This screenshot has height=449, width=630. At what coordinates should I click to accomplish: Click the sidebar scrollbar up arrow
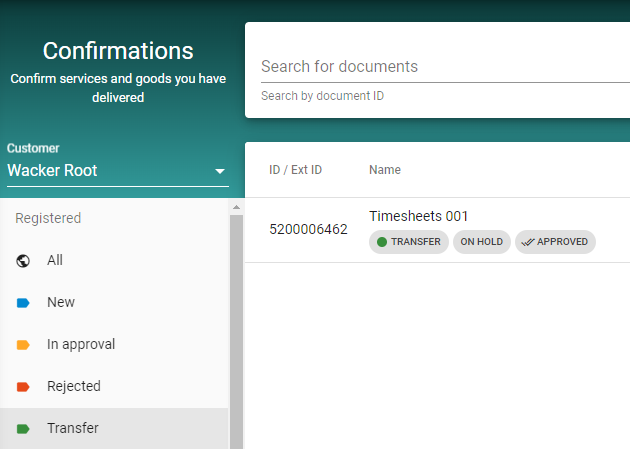237,207
